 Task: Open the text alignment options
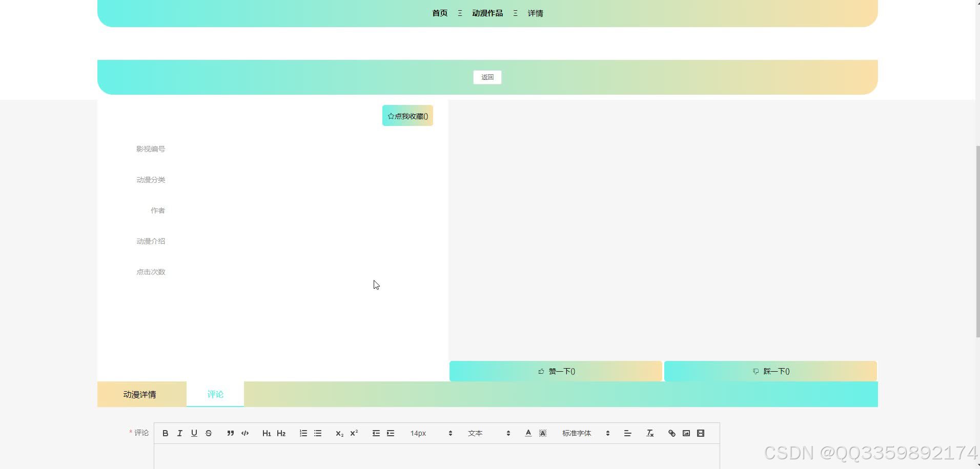627,433
